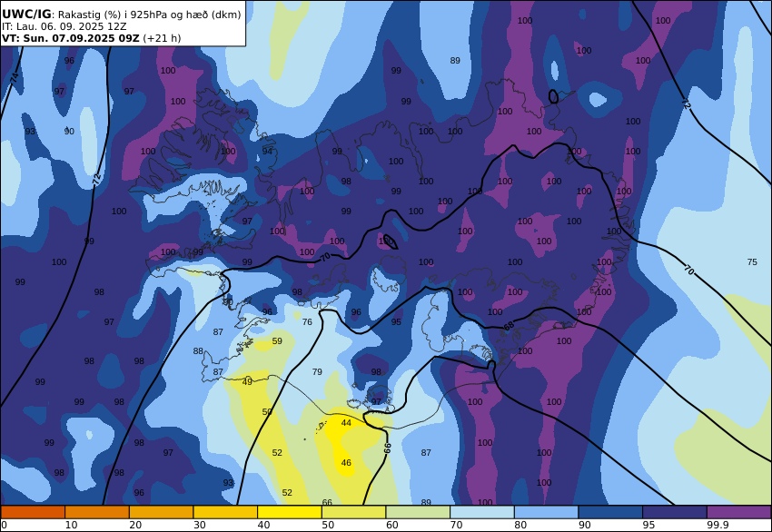Click the 'VT: Sun. 07.09.2025 09Z' valid time
772x532 pixels.
(71, 38)
